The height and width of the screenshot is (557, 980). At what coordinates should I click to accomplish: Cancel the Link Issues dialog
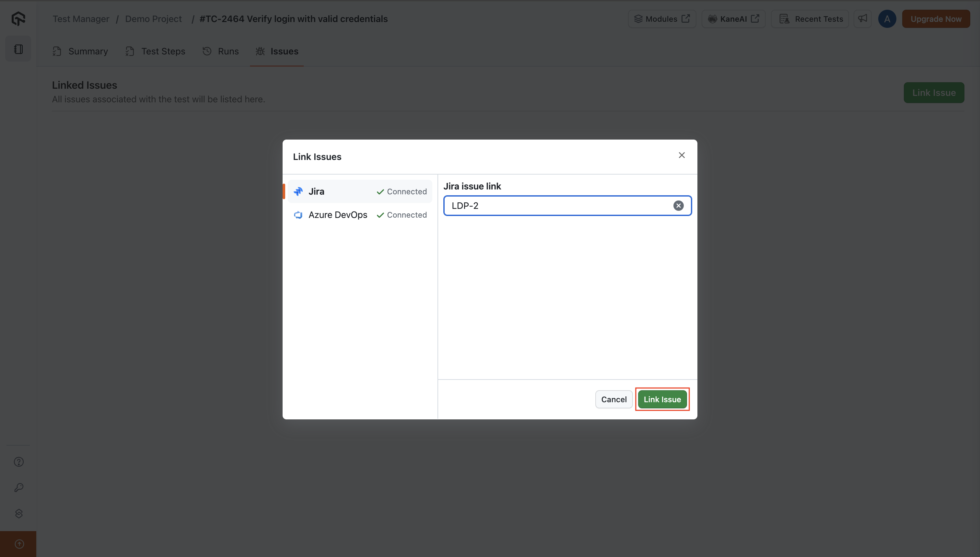click(614, 399)
